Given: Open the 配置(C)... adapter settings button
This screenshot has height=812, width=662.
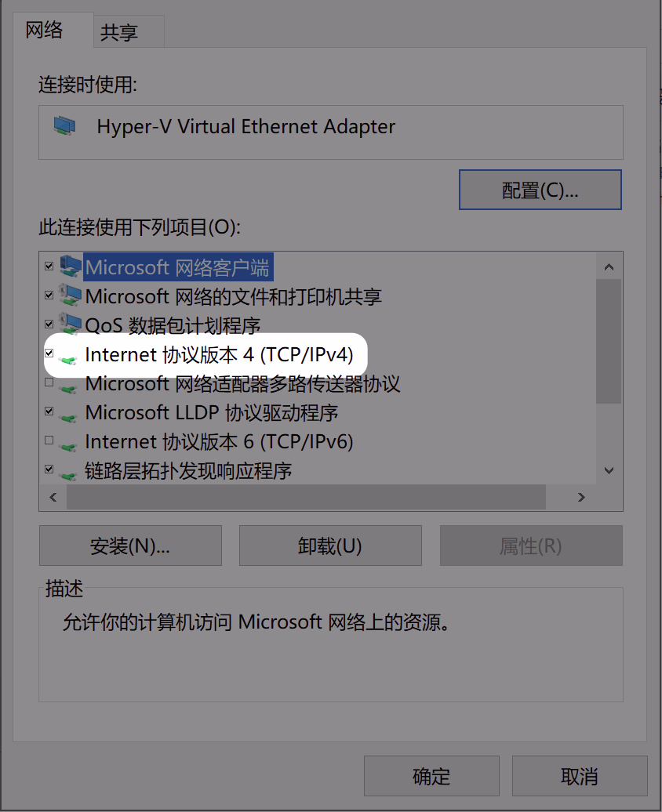Looking at the screenshot, I should [x=540, y=190].
